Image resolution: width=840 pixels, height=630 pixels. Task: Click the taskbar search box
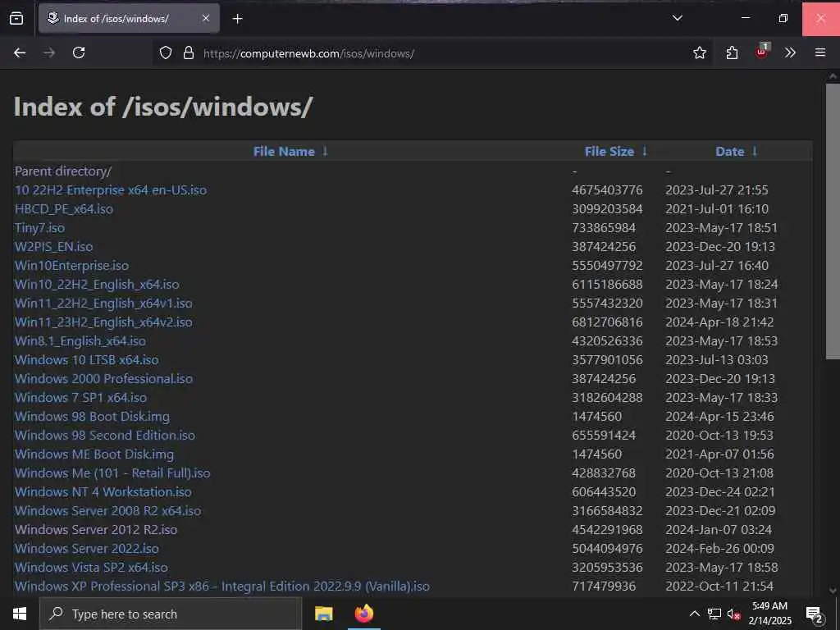point(171,614)
